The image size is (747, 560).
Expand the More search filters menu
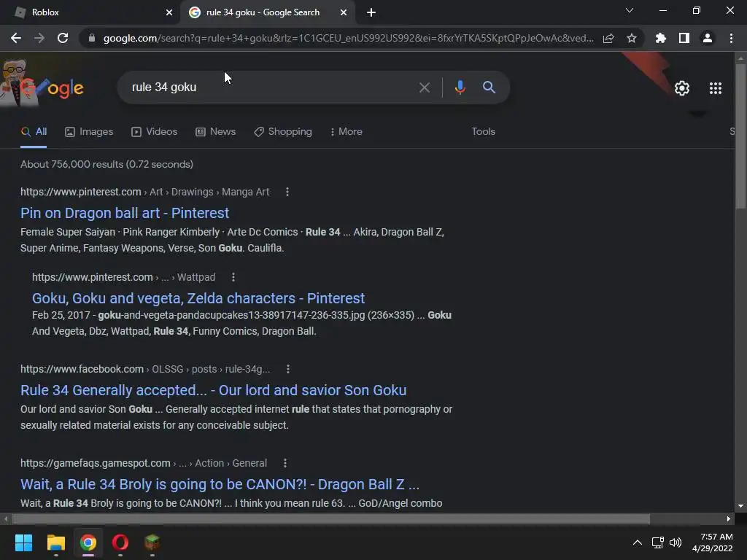(347, 132)
